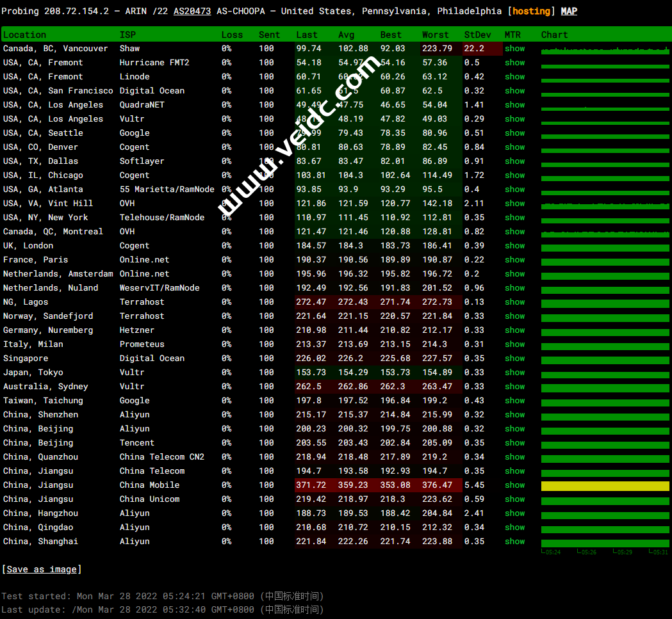Expand MTR for UK, London Cogent
Screen dimensions: 672x619
click(514, 246)
